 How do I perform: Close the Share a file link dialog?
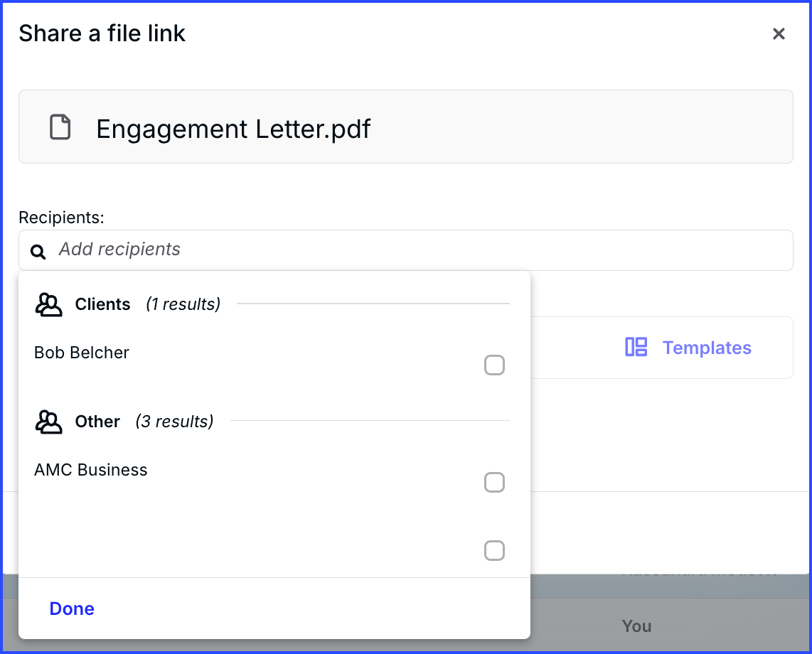779,33
